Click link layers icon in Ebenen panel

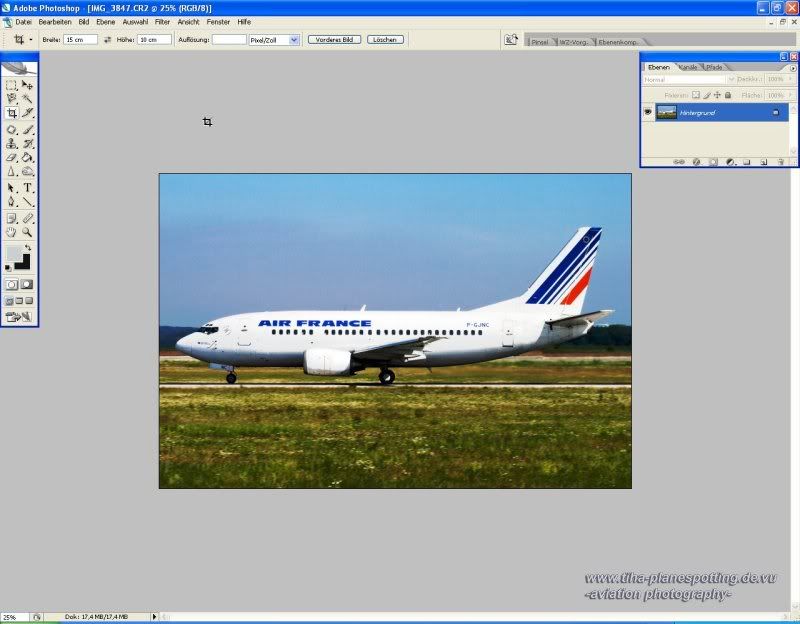point(679,162)
